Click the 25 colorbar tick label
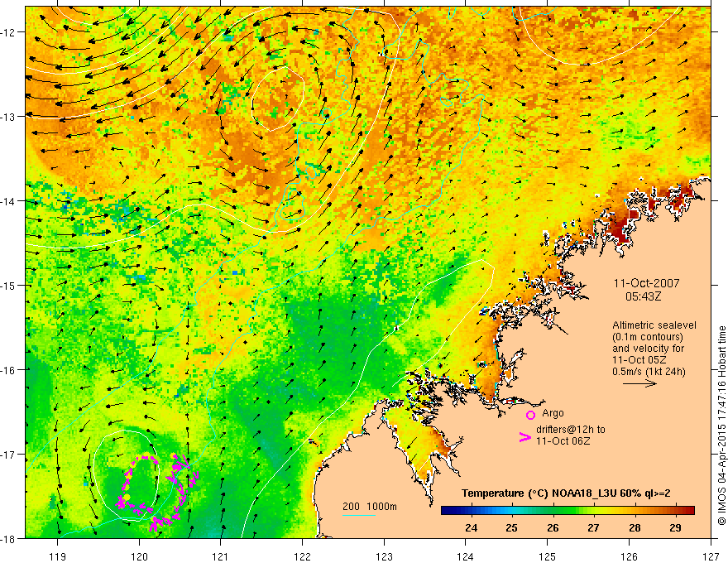 511,527
